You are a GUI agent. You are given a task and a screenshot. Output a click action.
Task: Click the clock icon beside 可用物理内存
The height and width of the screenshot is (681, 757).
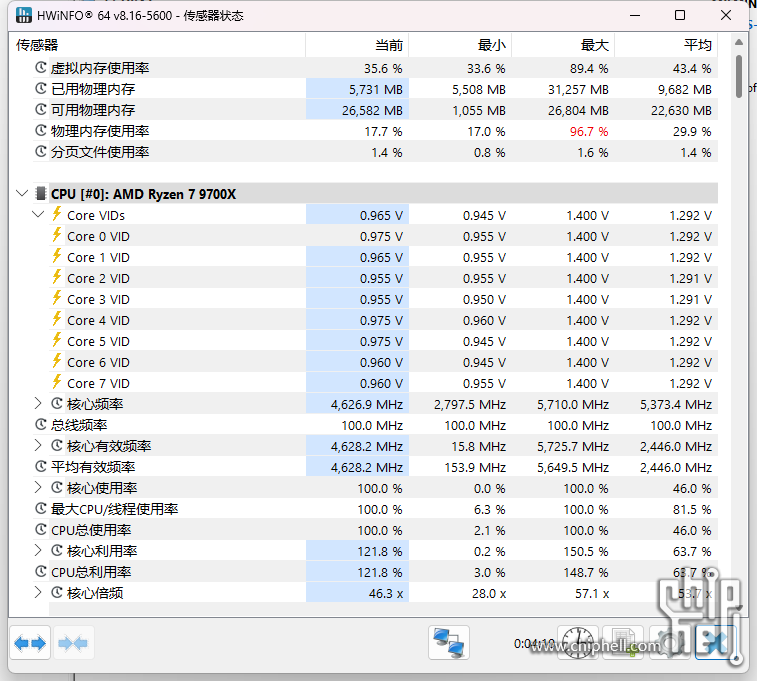click(x=41, y=110)
